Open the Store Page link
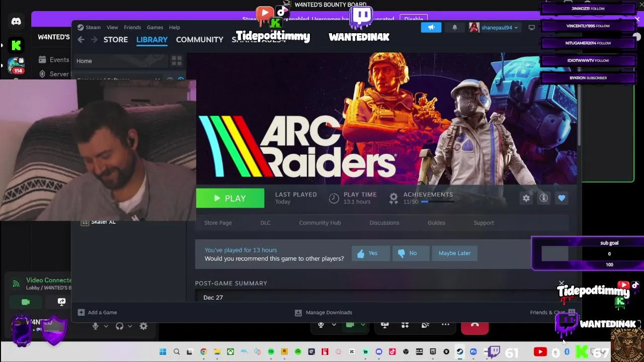This screenshot has width=644, height=362. coord(218,223)
